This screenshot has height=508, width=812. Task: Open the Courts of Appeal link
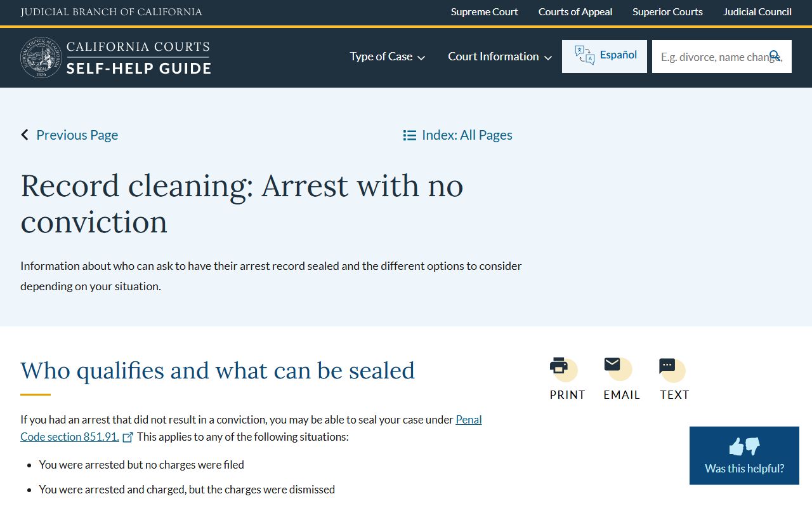tap(575, 12)
